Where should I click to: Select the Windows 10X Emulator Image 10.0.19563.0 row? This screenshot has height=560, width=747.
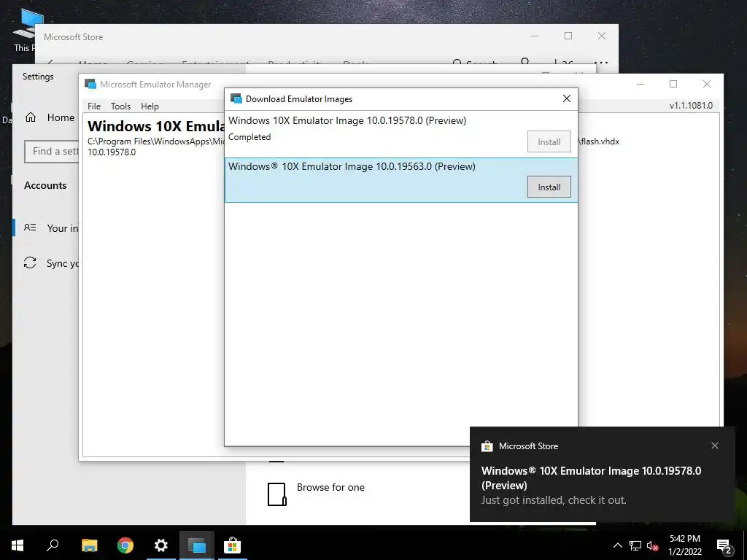click(401, 180)
